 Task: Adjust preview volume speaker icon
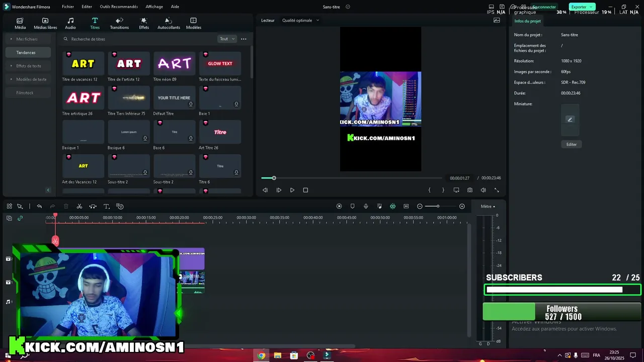tap(483, 190)
